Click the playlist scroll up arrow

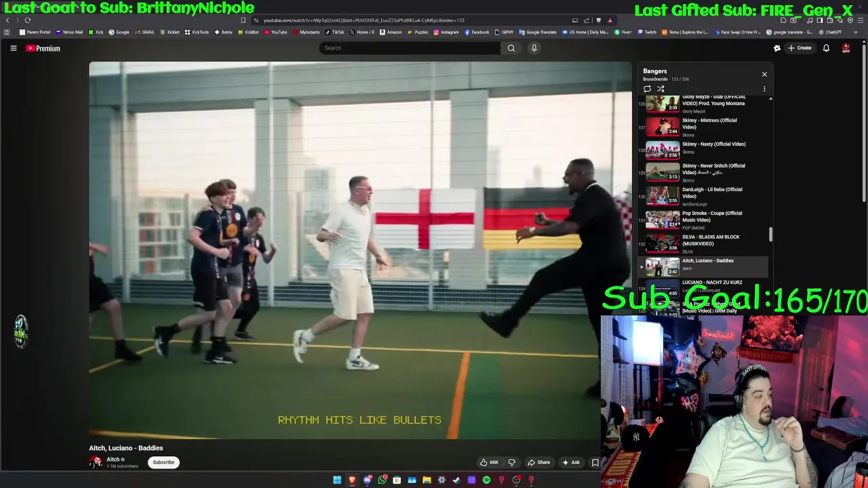770,99
